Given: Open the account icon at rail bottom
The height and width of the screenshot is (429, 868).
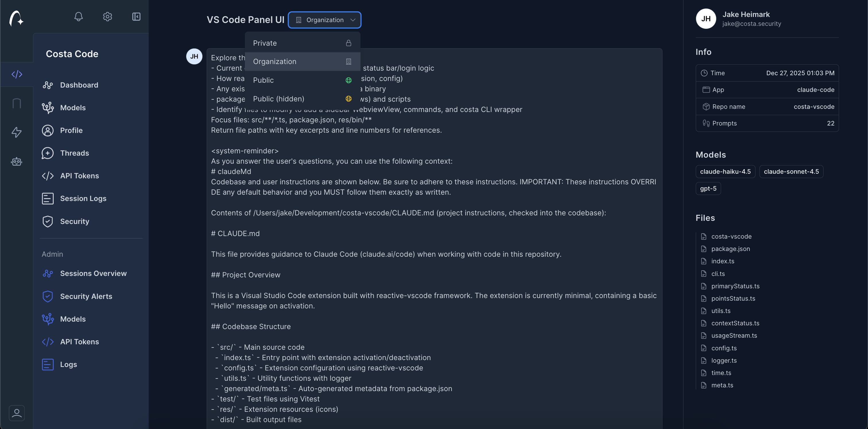Looking at the screenshot, I should tap(17, 413).
